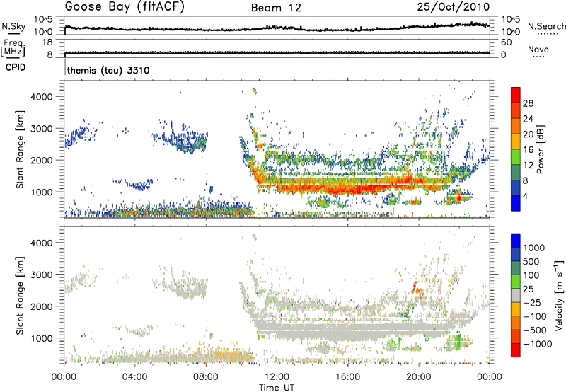Click the 'Power [dB]' colorbar label
Image resolution: width=566 pixels, height=392 pixels.
(540, 149)
